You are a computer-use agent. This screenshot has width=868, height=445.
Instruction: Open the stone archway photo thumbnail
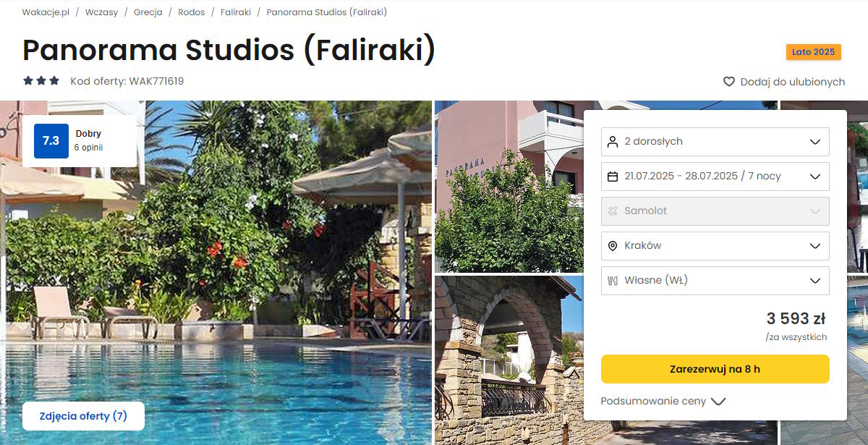[509, 360]
